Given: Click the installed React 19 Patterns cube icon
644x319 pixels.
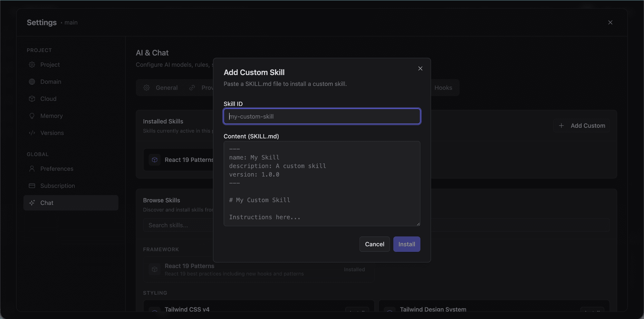Looking at the screenshot, I should (155, 160).
